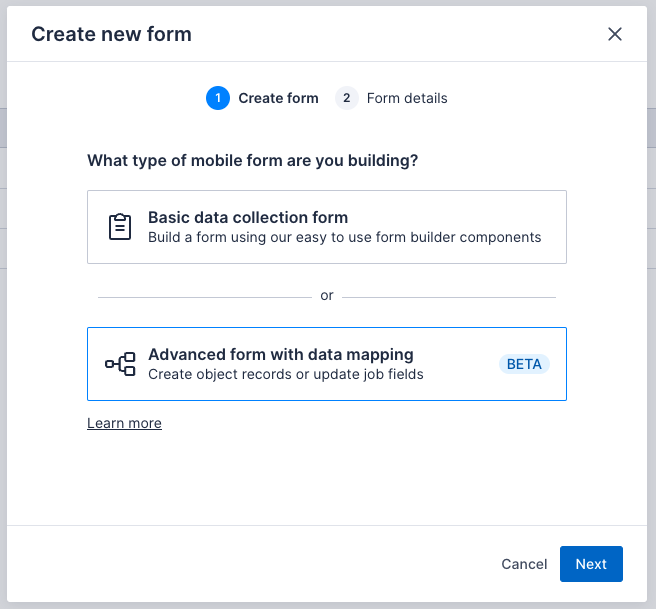Close the Create new form dialog
Screen dimensions: 656x609
point(615,34)
